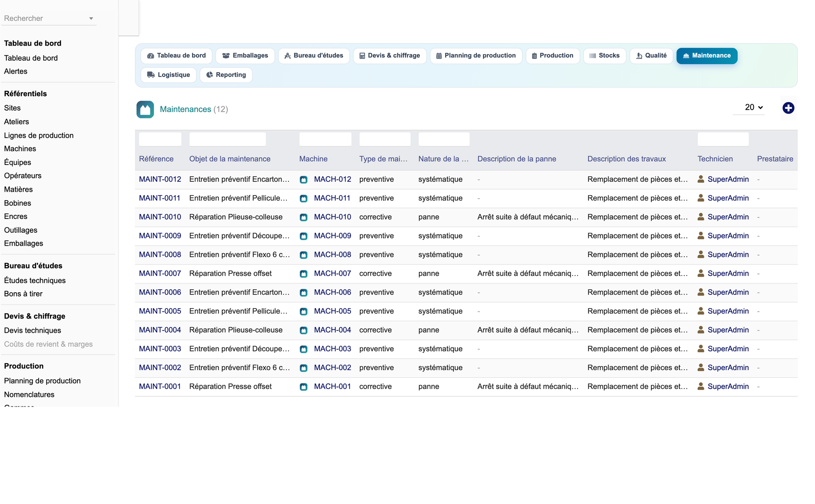Open the Qualité tab
The image size is (815, 504).
(x=651, y=56)
